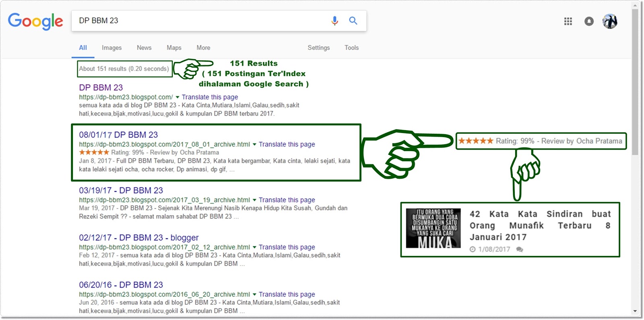The width and height of the screenshot is (644, 320).
Task: Open the 02/12/17 - DP BBM 23 - blogger result
Action: click(139, 238)
